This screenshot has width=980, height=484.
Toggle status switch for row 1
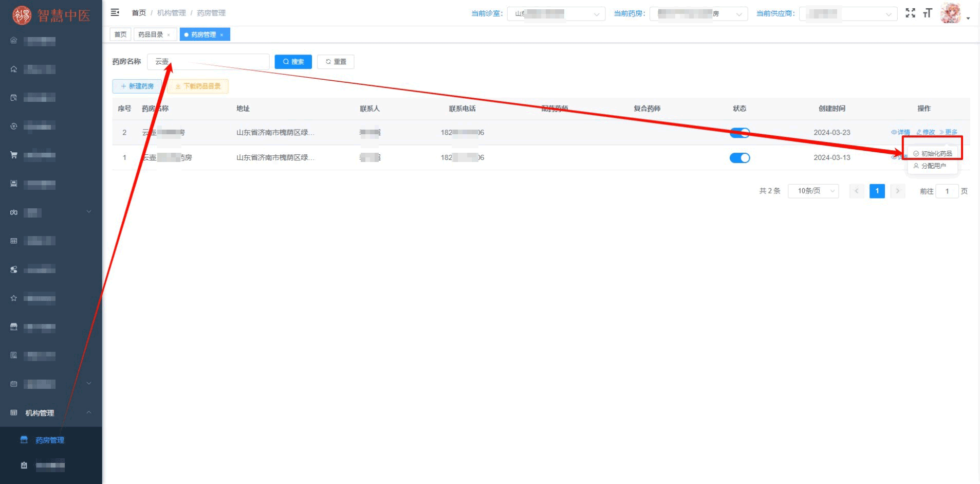pos(739,158)
